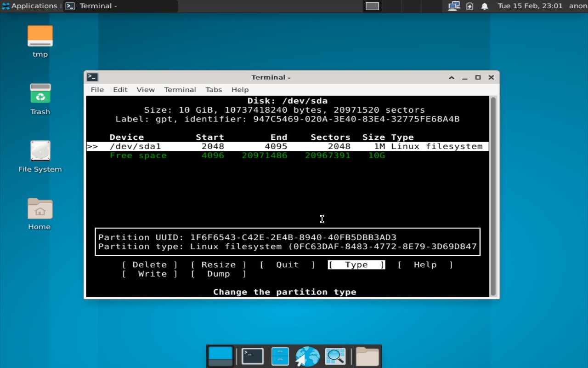588x368 pixels.
Task: Open the Edit menu
Action: pos(120,90)
